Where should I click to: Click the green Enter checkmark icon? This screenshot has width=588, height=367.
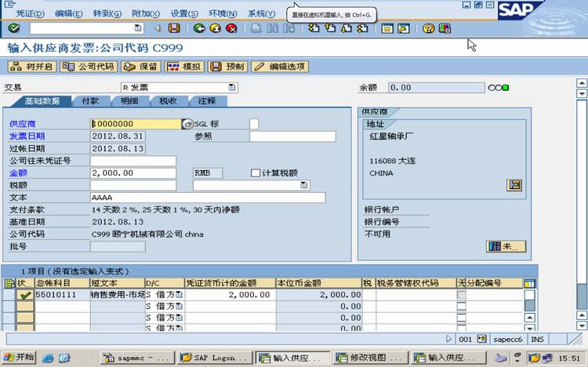click(14, 28)
